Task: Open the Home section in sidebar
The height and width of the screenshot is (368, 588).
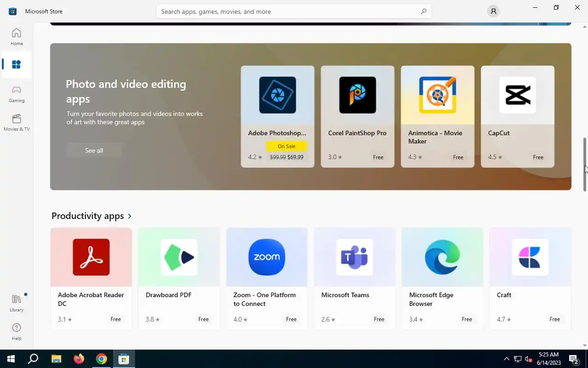Action: tap(17, 37)
